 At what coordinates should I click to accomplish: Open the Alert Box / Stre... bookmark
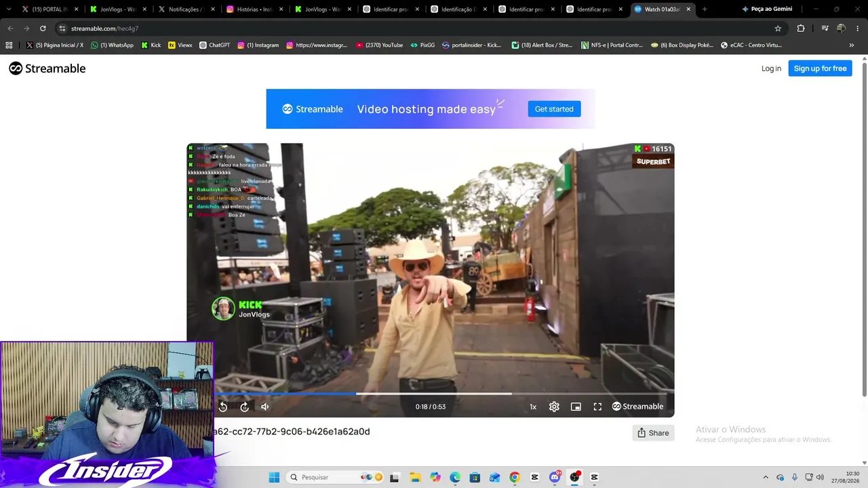(542, 45)
